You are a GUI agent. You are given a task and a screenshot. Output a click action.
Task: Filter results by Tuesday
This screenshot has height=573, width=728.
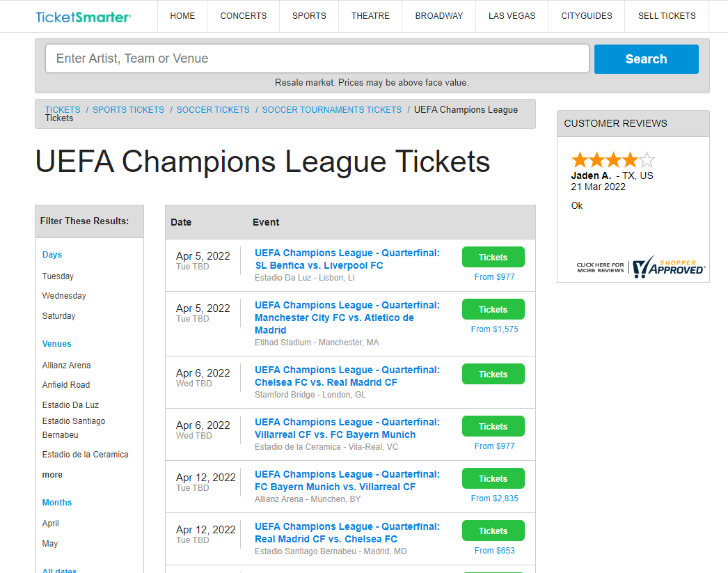pyautogui.click(x=58, y=276)
